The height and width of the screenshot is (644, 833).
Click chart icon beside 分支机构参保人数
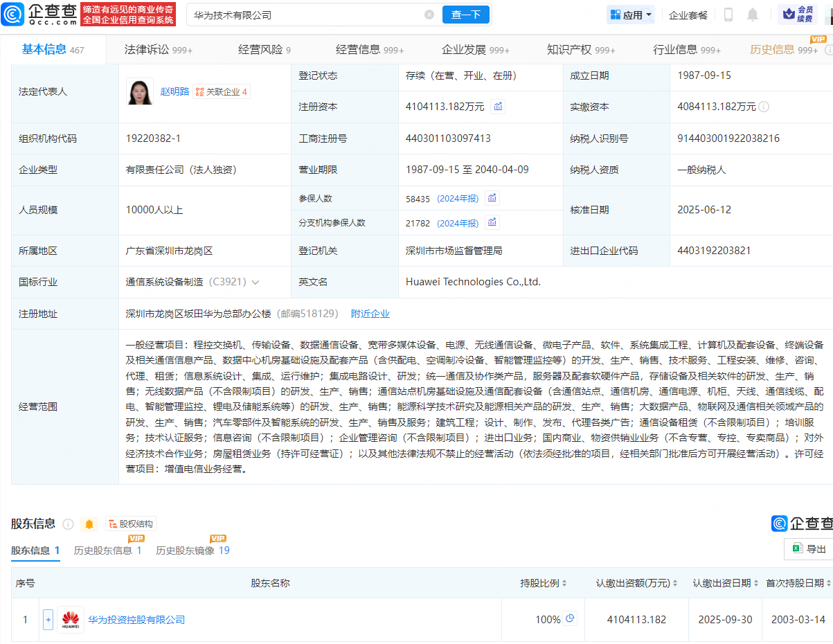point(493,222)
